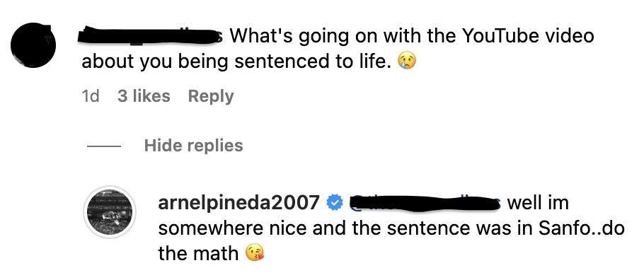Click the crying face emoji in the comment
Viewport: 644px width, 280px height.
click(407, 62)
